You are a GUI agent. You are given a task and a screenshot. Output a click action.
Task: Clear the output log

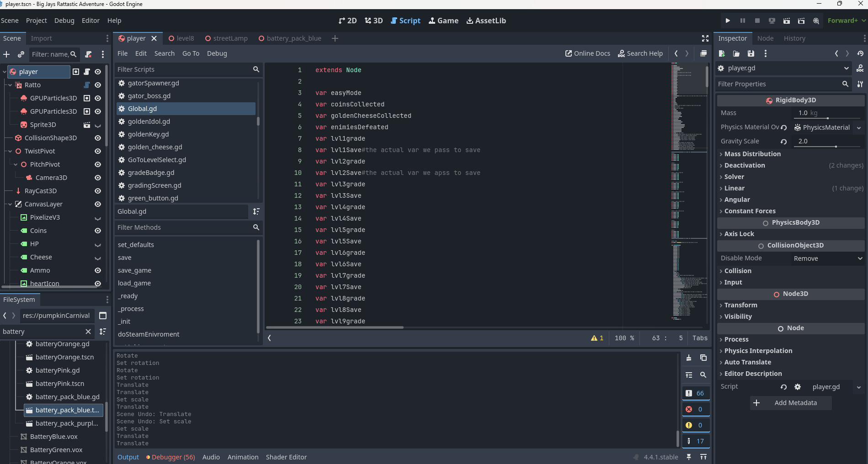coord(689,358)
